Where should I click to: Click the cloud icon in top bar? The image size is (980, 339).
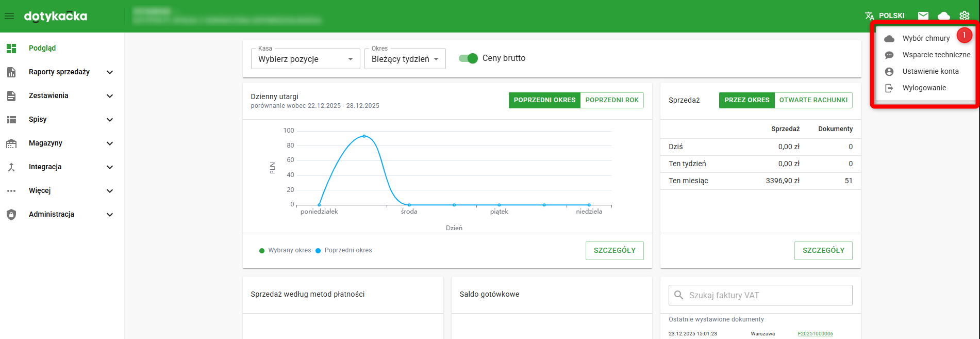tap(943, 16)
